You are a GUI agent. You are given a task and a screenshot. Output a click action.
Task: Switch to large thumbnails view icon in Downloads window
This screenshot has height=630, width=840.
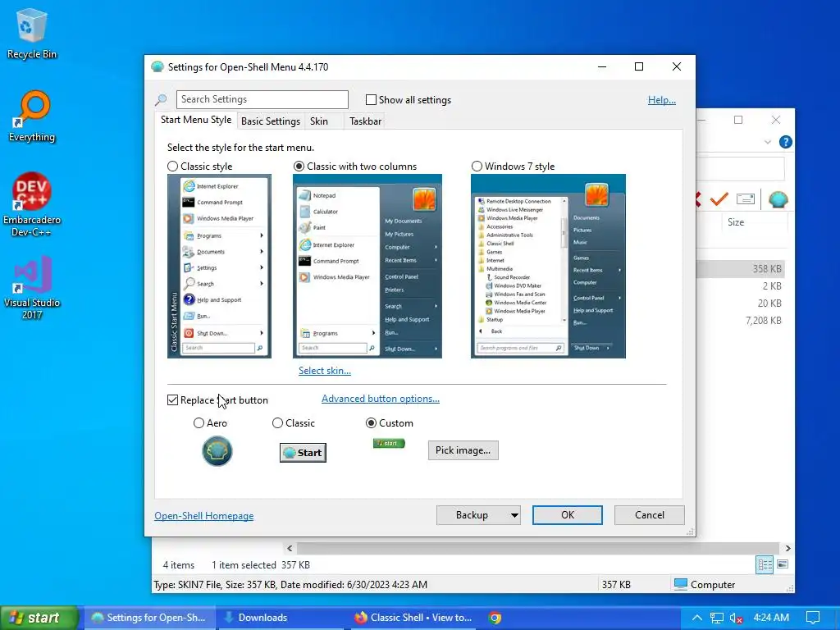pos(782,564)
